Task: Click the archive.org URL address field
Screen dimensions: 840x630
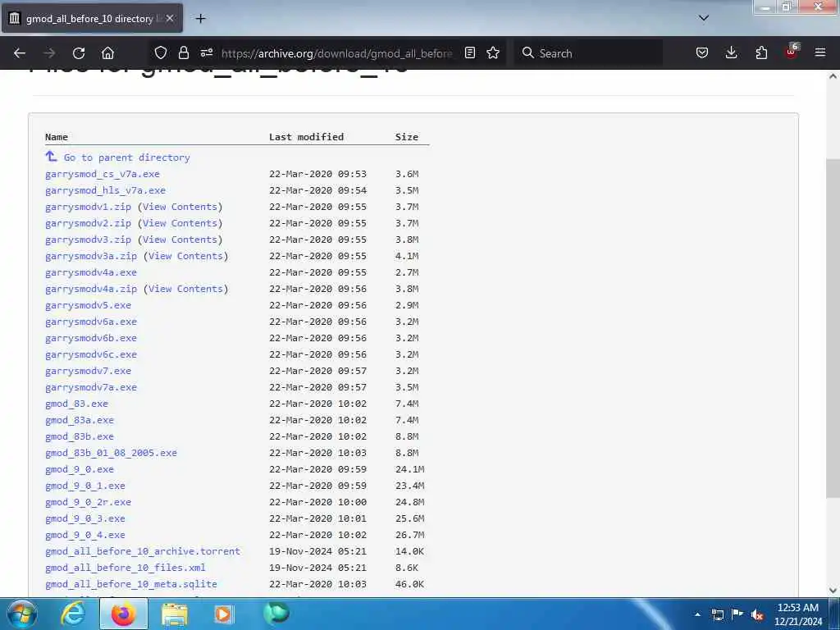Action: point(336,53)
